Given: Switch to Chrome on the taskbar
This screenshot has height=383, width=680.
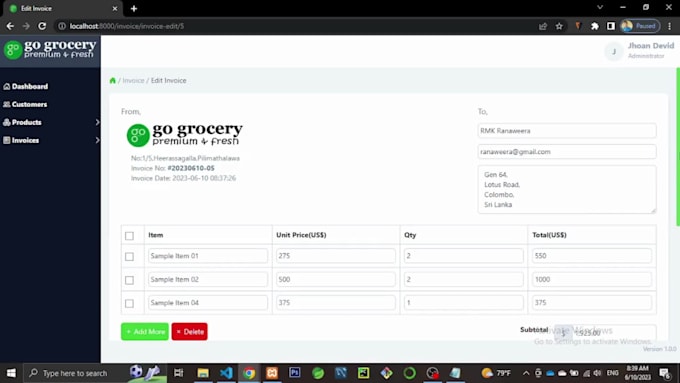Looking at the screenshot, I should (249, 373).
